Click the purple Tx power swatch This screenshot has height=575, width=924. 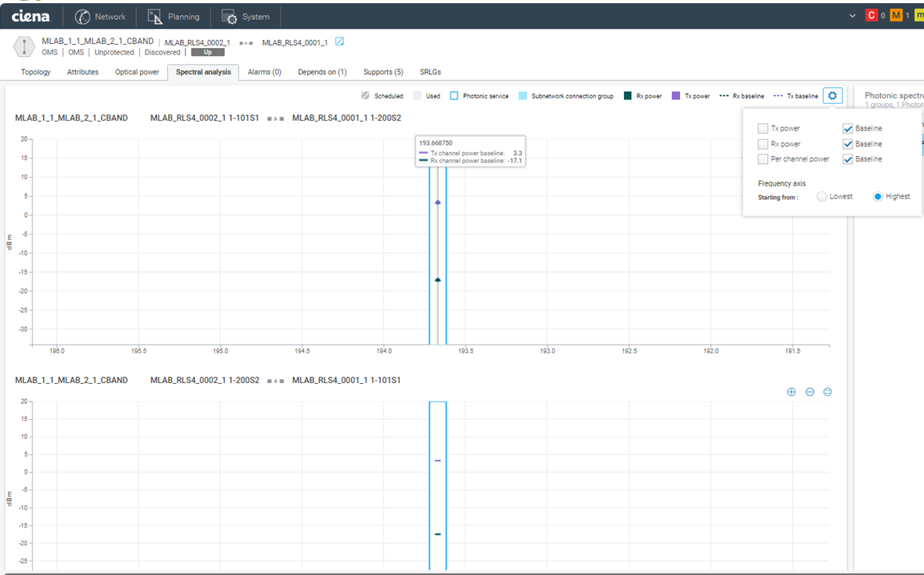[676, 95]
